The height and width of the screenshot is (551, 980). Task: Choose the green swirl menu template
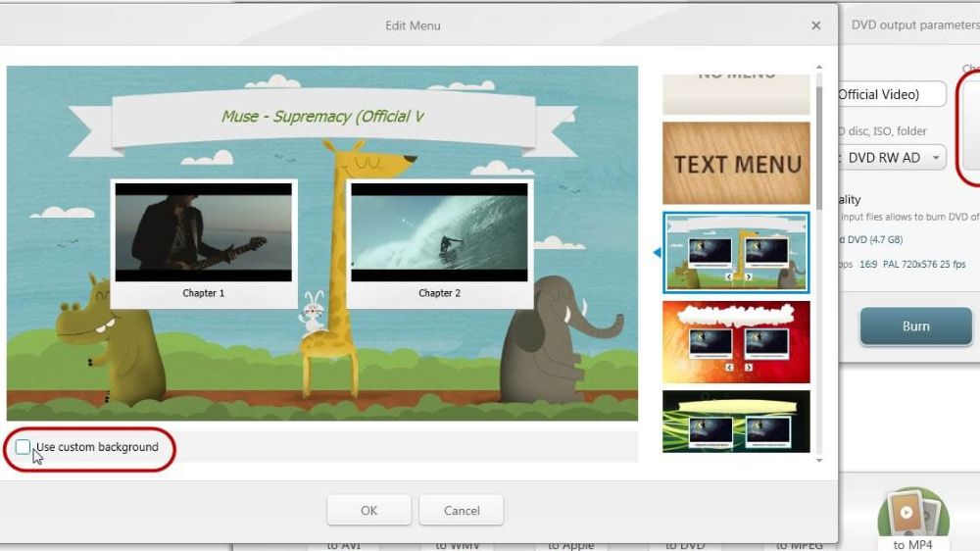click(736, 422)
